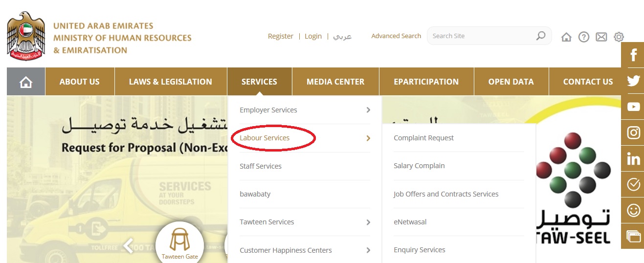Click the Search Site input field
The width and height of the screenshot is (644, 263).
pos(482,36)
